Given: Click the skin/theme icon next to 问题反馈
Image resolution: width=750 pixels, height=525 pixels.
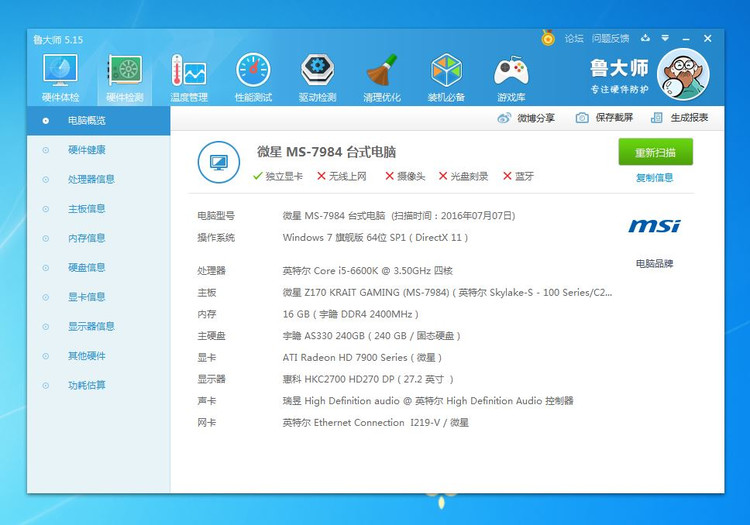Looking at the screenshot, I should [645, 38].
